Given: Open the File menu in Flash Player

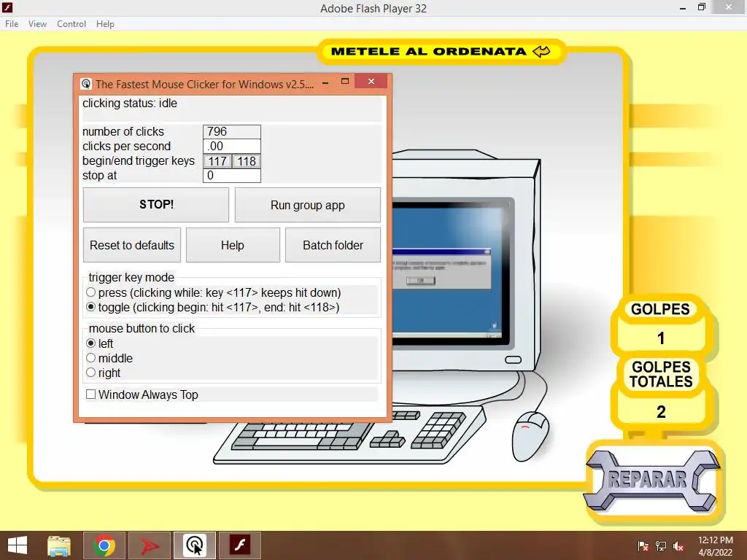Looking at the screenshot, I should click(12, 24).
